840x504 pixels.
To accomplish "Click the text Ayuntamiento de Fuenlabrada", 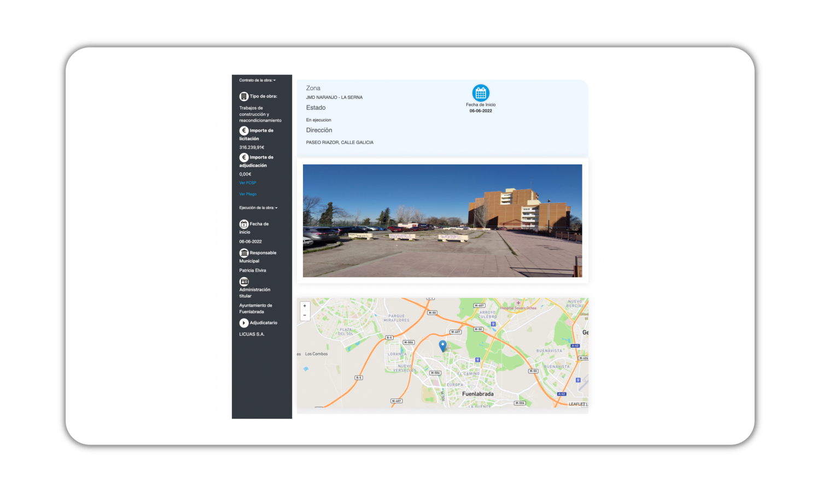I will click(x=255, y=309).
